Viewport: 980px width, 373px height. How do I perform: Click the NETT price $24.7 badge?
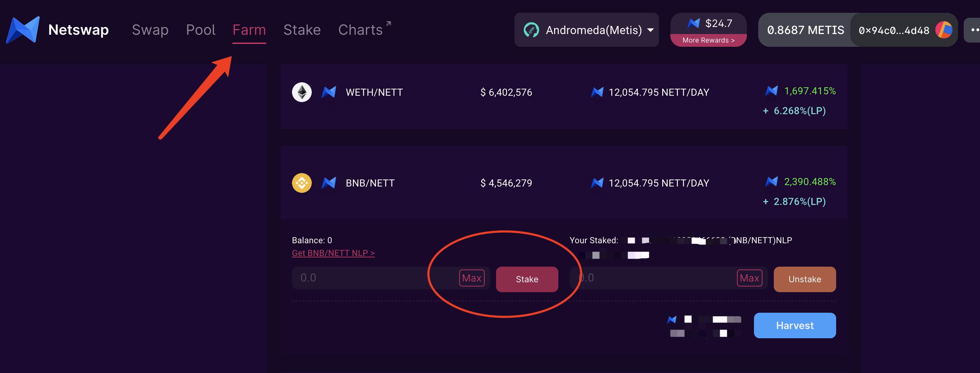(x=708, y=23)
